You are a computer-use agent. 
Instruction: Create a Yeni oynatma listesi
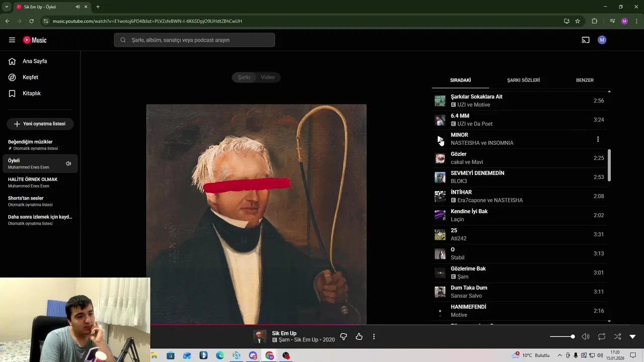pyautogui.click(x=40, y=124)
